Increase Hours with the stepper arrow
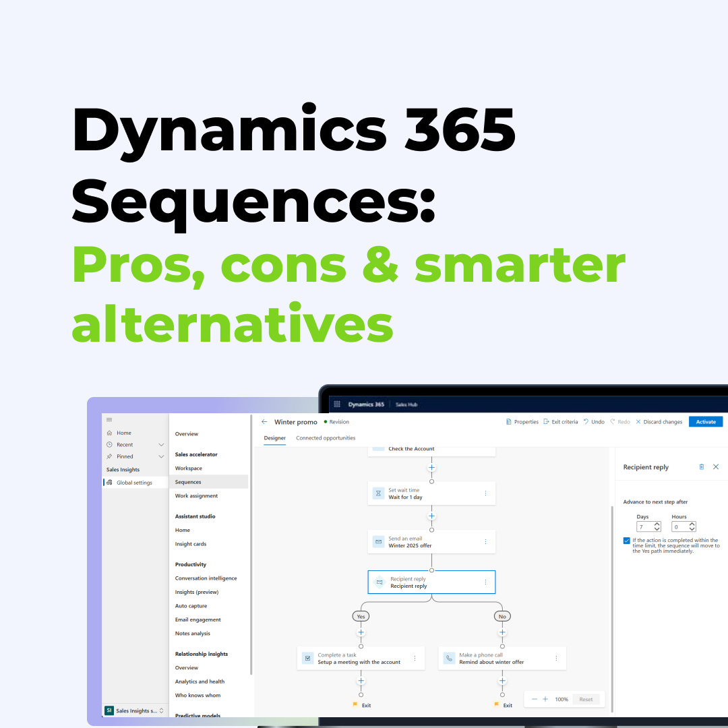 point(692,524)
